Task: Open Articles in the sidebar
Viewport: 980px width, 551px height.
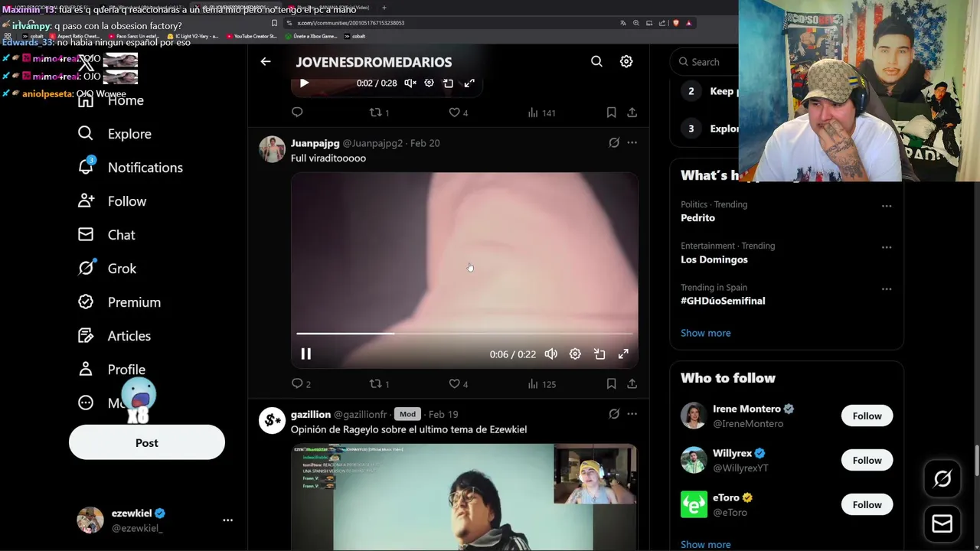Action: coord(114,336)
